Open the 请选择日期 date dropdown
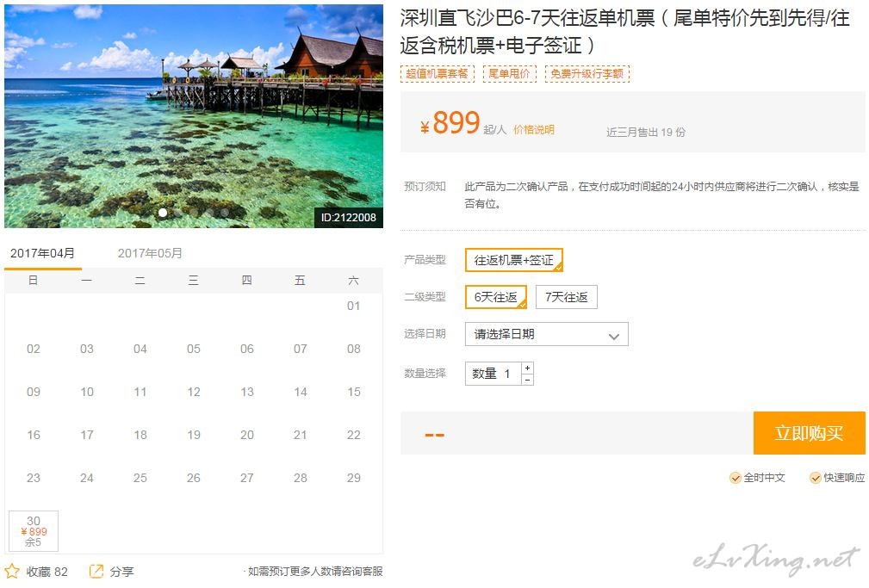Viewport: 869px width, 588px height. (x=546, y=334)
